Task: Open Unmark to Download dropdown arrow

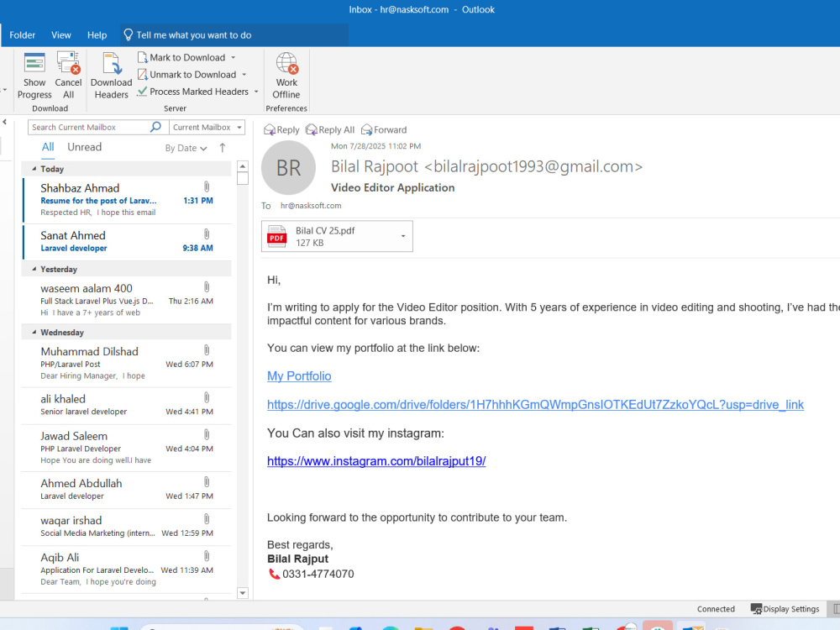Action: click(x=244, y=75)
